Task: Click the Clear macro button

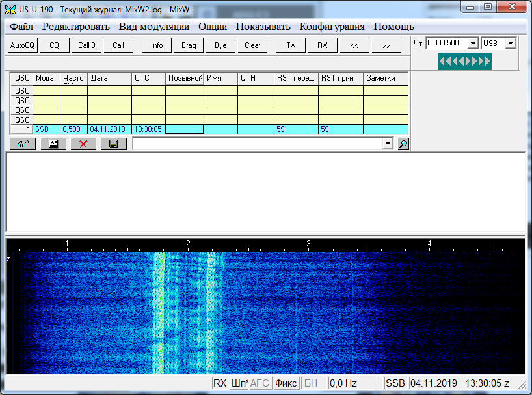Action: point(252,45)
